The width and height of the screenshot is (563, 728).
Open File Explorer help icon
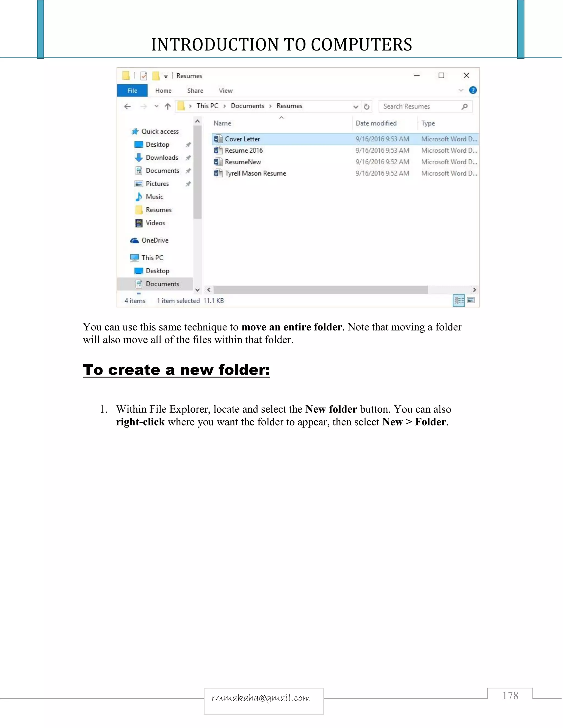pyautogui.click(x=473, y=90)
